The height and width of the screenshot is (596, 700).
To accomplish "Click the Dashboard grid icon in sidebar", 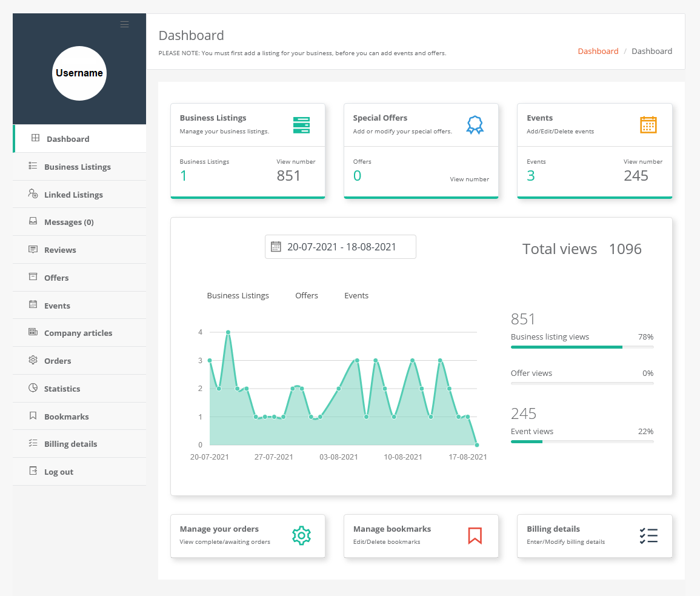I will [35, 138].
